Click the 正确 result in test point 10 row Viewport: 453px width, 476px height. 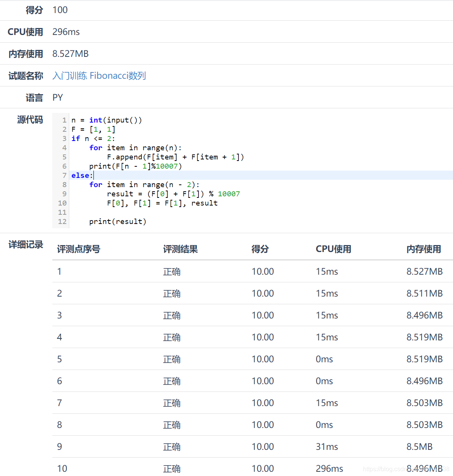coord(172,469)
